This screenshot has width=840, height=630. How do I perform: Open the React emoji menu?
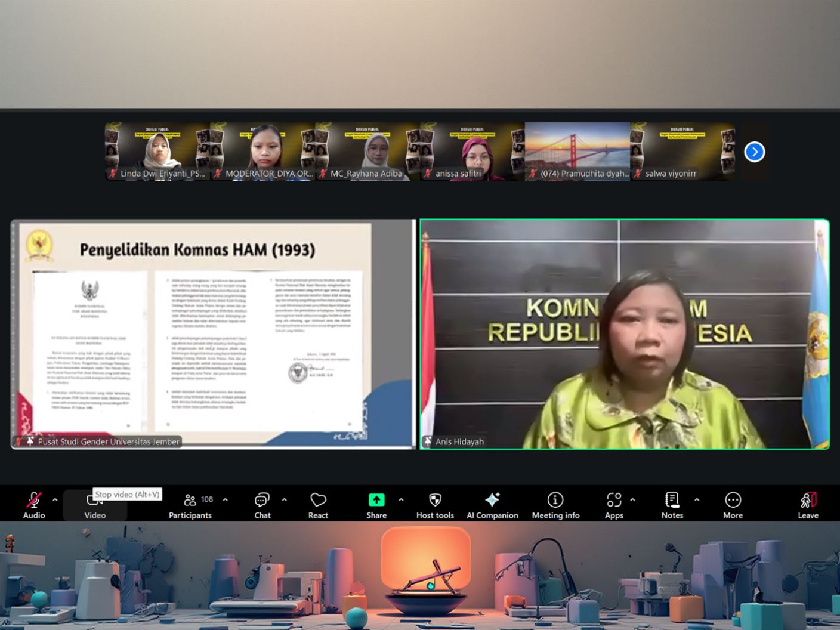(x=318, y=505)
